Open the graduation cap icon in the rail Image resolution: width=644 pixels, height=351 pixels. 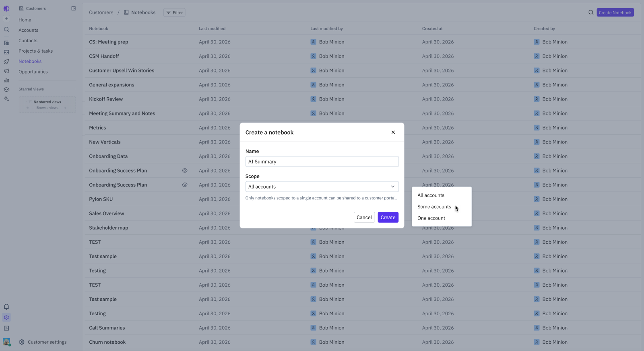tap(6, 89)
